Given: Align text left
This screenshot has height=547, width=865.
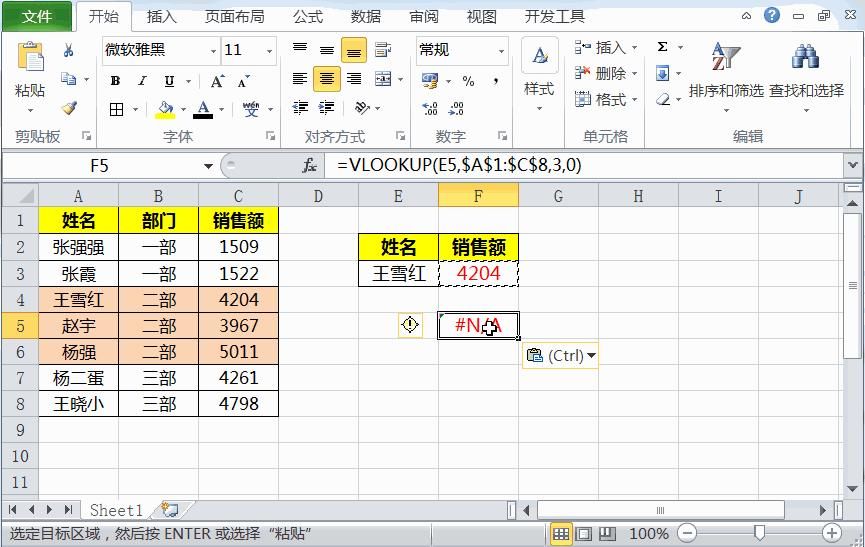Looking at the screenshot, I should tap(300, 79).
